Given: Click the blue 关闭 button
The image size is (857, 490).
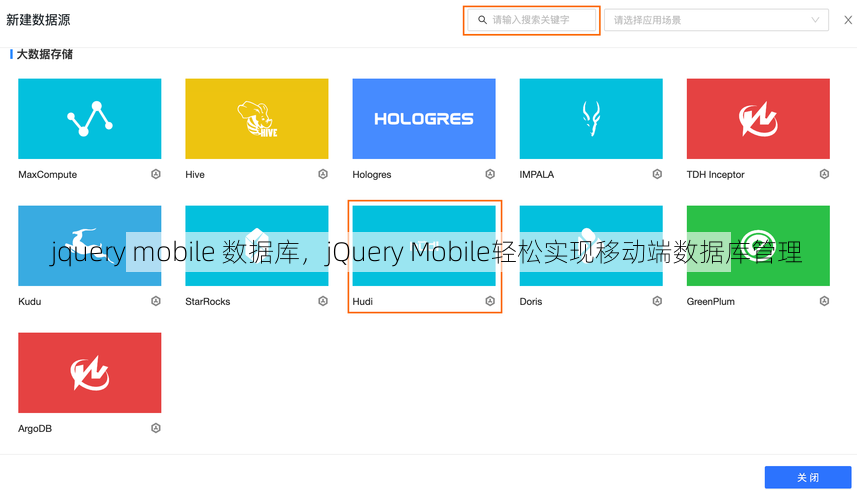Looking at the screenshot, I should coord(808,477).
